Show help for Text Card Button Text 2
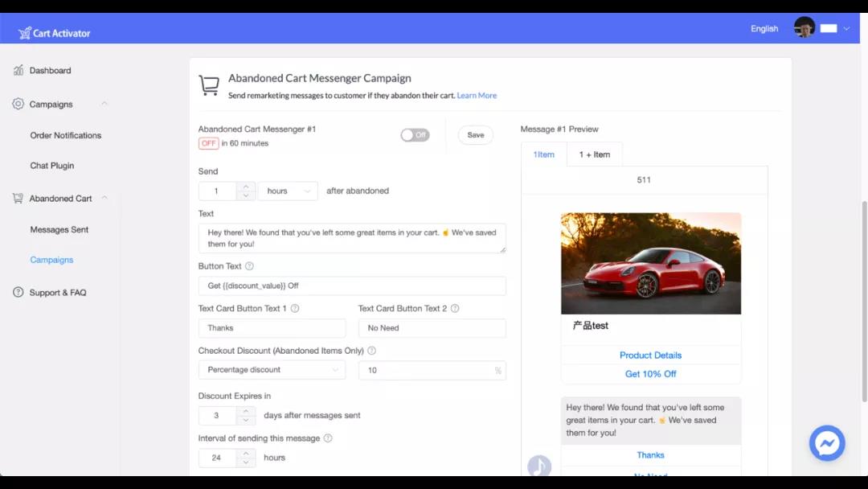 (x=454, y=309)
